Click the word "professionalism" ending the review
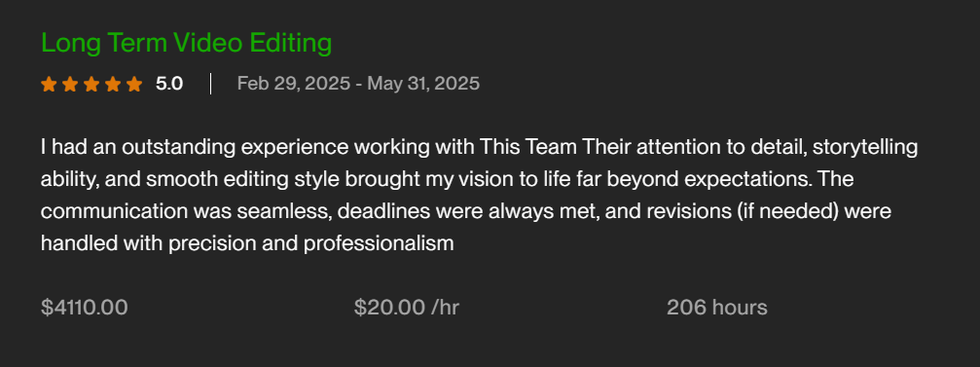Screen dimensions: 980x367 379,243
